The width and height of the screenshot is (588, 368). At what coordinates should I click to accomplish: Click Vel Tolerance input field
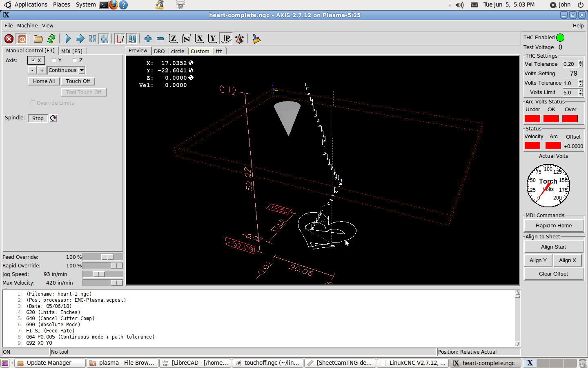(x=570, y=64)
